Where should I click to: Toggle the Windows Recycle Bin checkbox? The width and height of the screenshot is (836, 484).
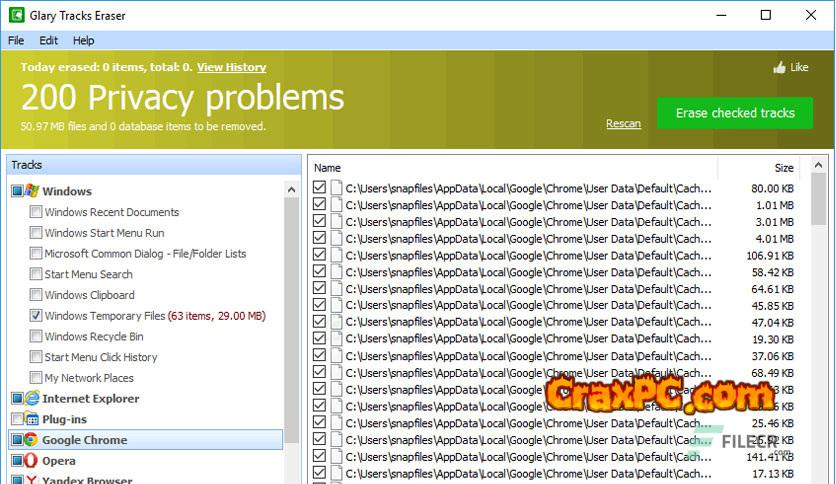tap(36, 337)
